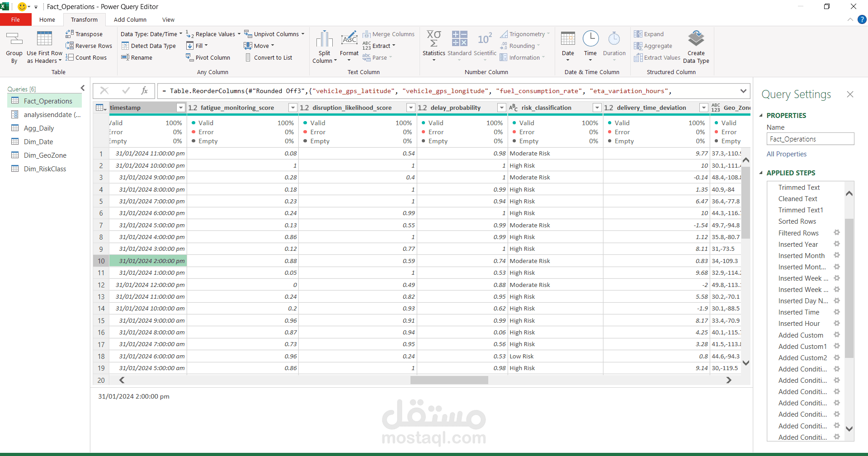This screenshot has height=456, width=868.
Task: Click the Merge Columns icon
Action: pos(389,33)
